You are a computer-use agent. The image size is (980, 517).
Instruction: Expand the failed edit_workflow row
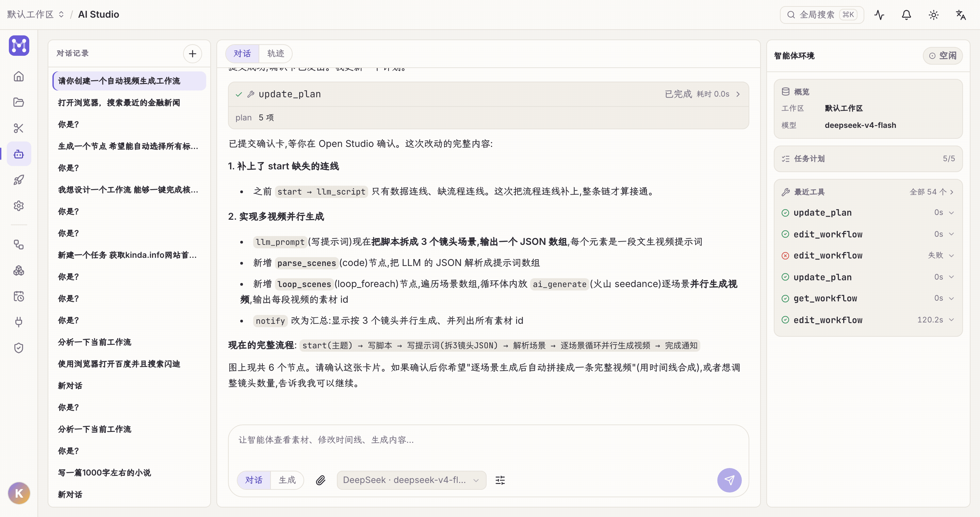click(x=868, y=256)
